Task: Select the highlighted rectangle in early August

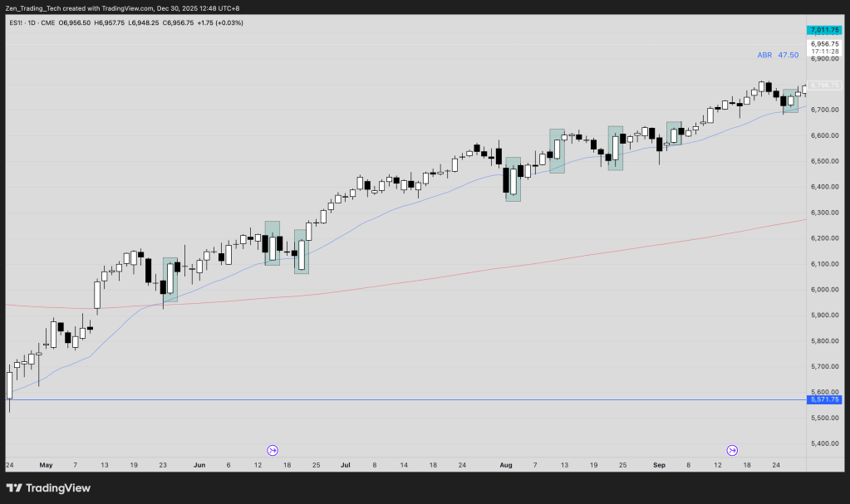Action: pos(513,179)
